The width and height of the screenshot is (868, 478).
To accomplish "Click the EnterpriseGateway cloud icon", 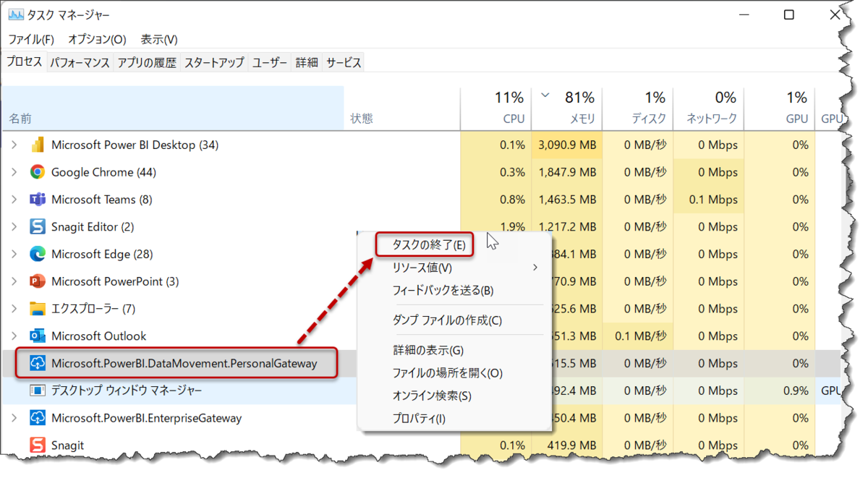I will [38, 418].
